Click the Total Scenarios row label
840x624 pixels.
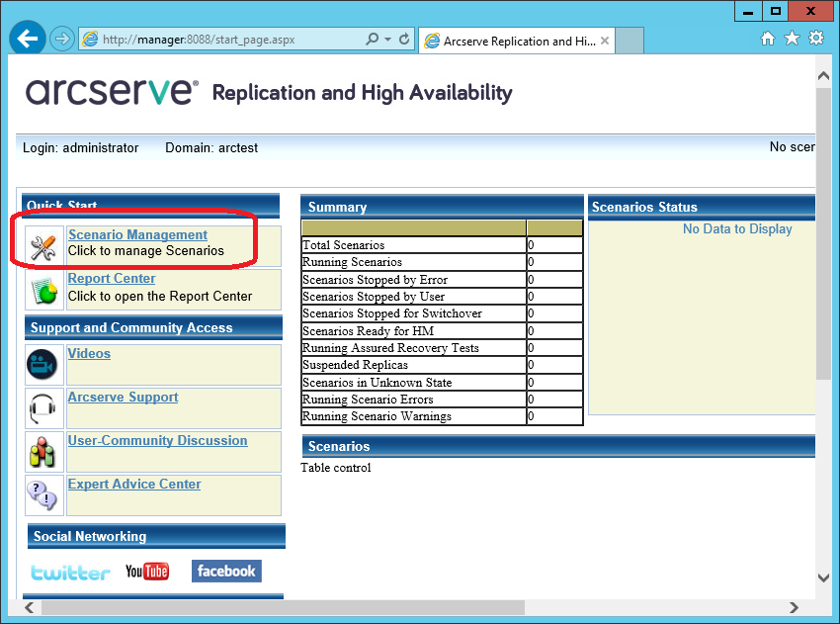[343, 245]
